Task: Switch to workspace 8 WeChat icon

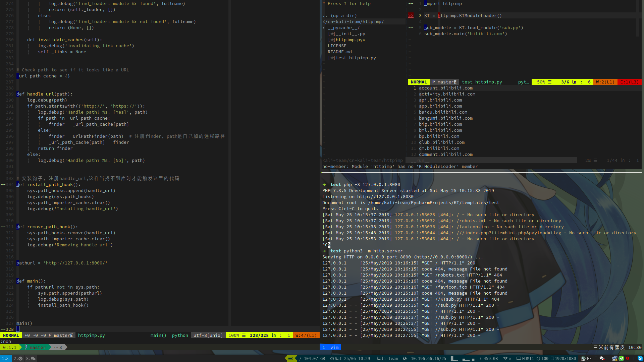Action: tap(31, 359)
